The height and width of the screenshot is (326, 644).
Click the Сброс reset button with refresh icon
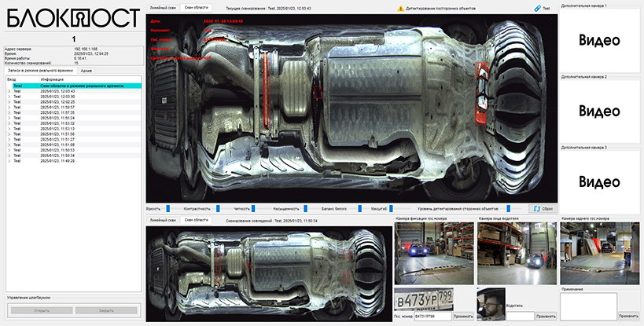click(541, 209)
